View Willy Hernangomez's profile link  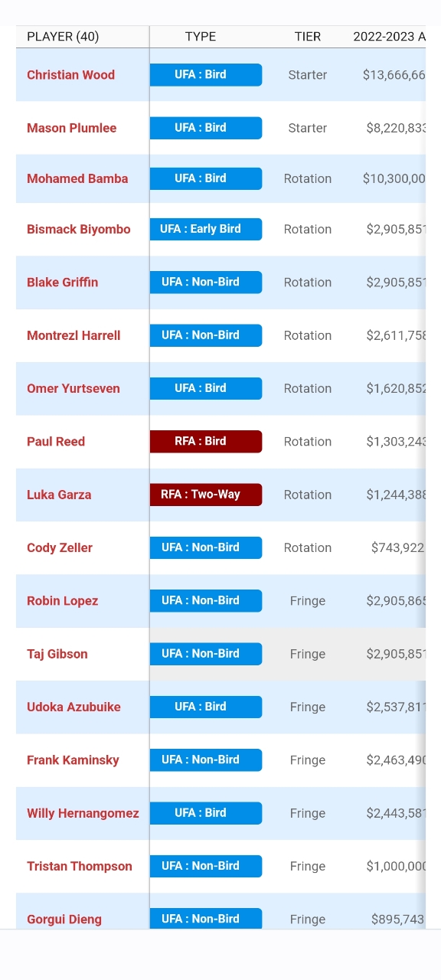pos(83,813)
